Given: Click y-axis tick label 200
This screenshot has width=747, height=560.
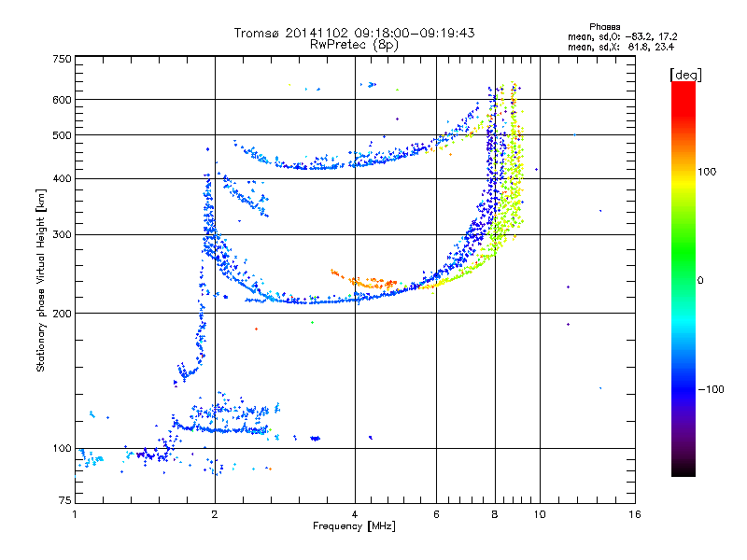Looking at the screenshot, I should (62, 314).
